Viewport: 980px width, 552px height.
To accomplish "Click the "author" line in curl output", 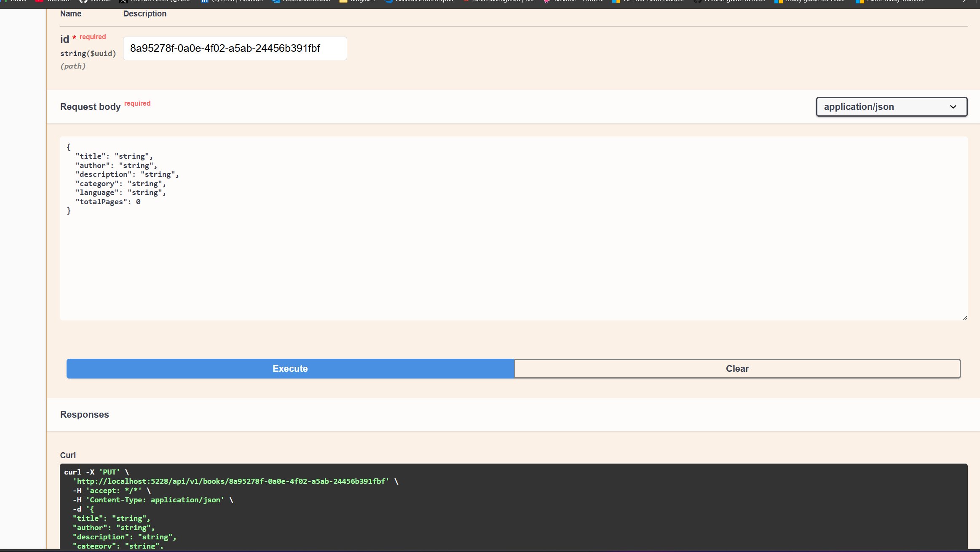I will 114,528.
